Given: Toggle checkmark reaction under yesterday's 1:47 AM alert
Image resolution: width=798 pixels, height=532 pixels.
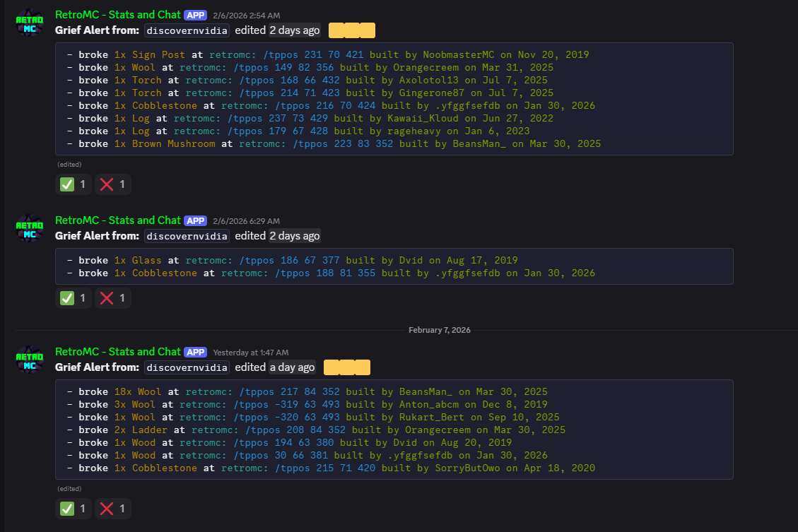Looking at the screenshot, I should pyautogui.click(x=74, y=508).
